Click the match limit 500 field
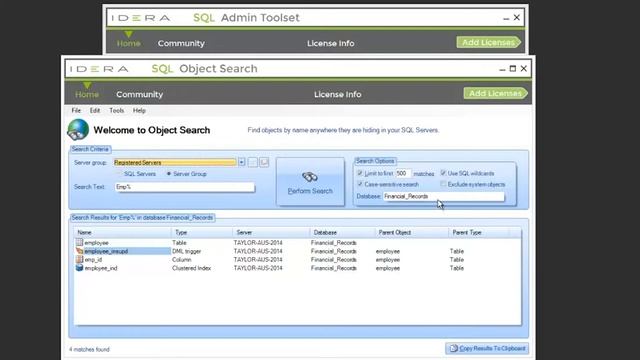 [x=403, y=173]
